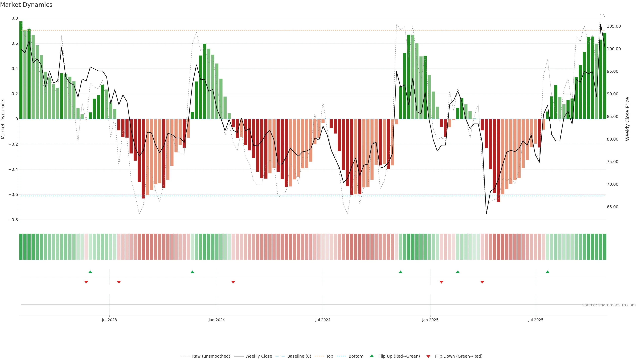Click the last red Flip Down triangle marker
Screen dimensions: 644x362
(x=482, y=282)
